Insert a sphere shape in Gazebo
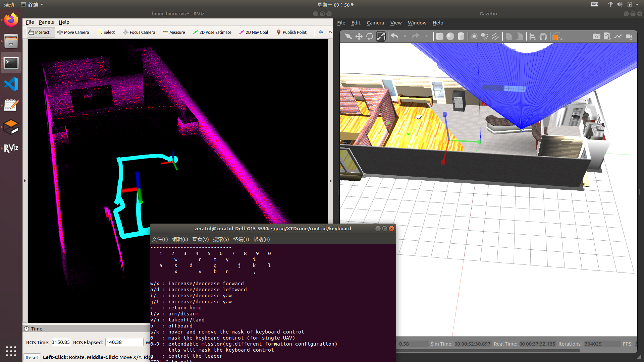The image size is (644, 362). click(x=450, y=37)
